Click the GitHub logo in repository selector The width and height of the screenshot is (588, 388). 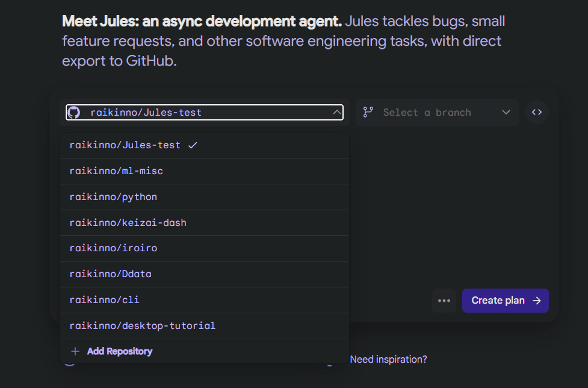[x=74, y=113]
